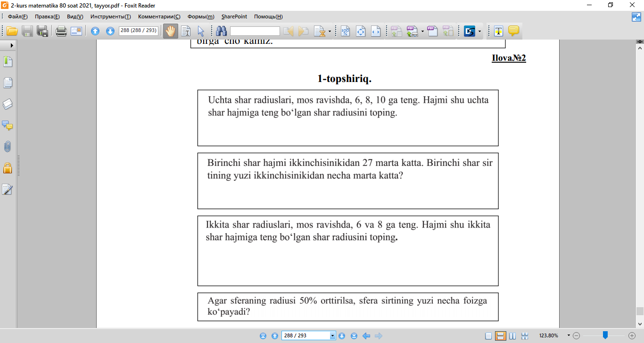Select the Hand tool
The image size is (644, 343).
tap(171, 32)
